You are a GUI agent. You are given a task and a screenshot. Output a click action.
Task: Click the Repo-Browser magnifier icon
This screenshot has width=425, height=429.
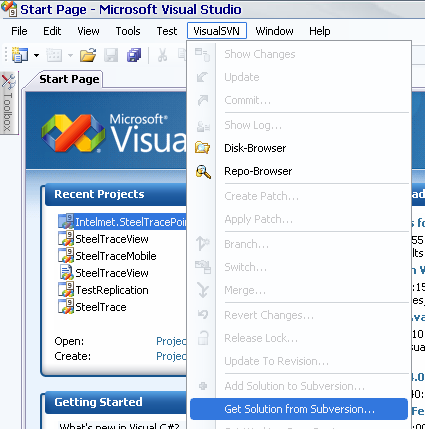[x=203, y=171]
